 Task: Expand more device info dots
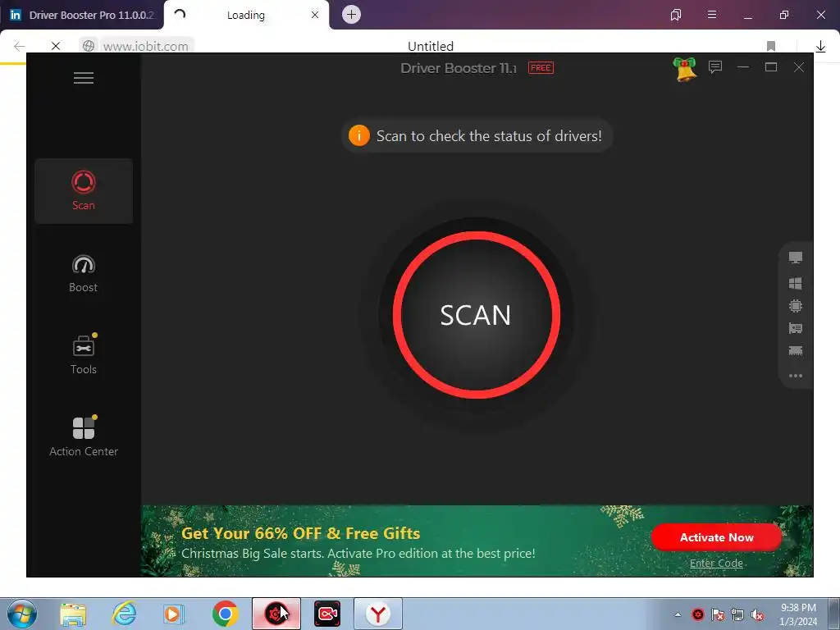pos(796,376)
